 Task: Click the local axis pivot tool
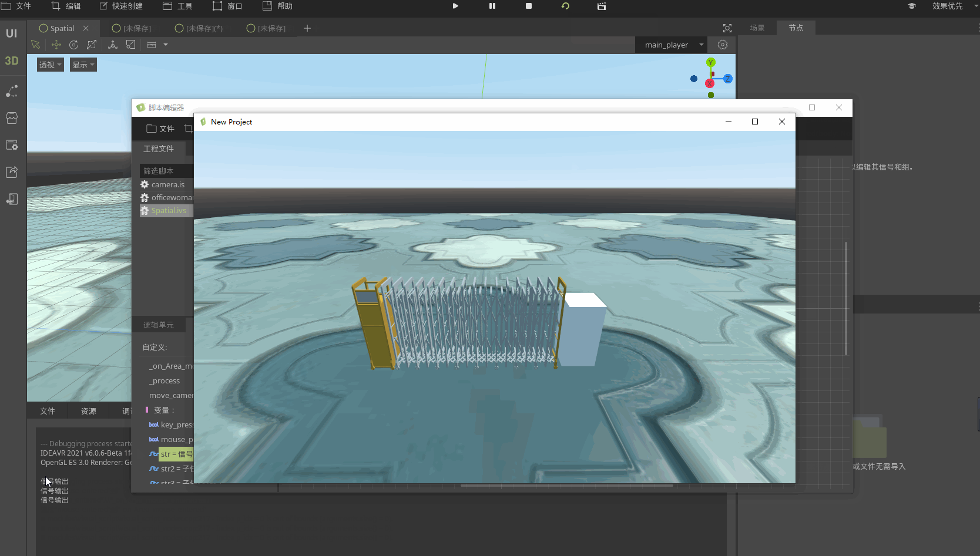click(x=113, y=45)
